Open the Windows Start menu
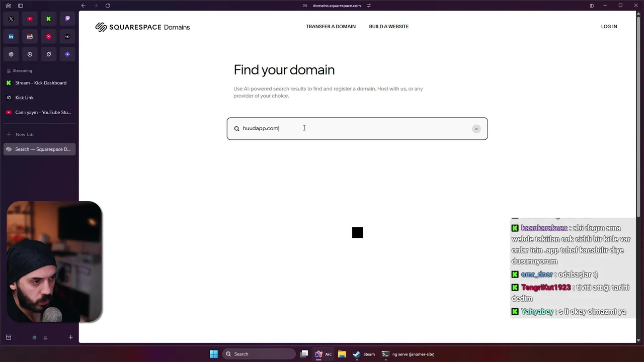 214,354
